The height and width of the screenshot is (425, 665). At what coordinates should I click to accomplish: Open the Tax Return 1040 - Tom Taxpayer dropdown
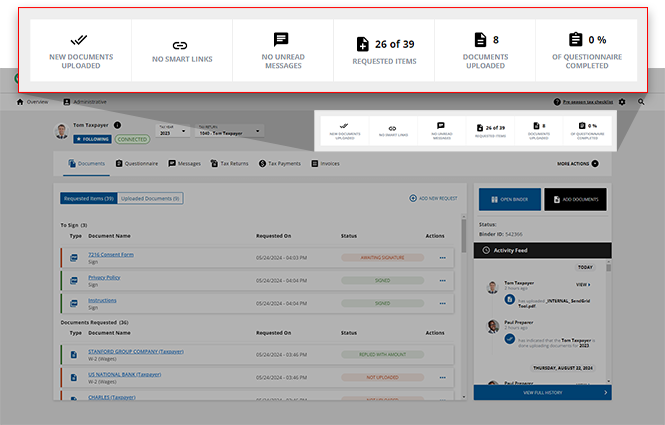229,131
